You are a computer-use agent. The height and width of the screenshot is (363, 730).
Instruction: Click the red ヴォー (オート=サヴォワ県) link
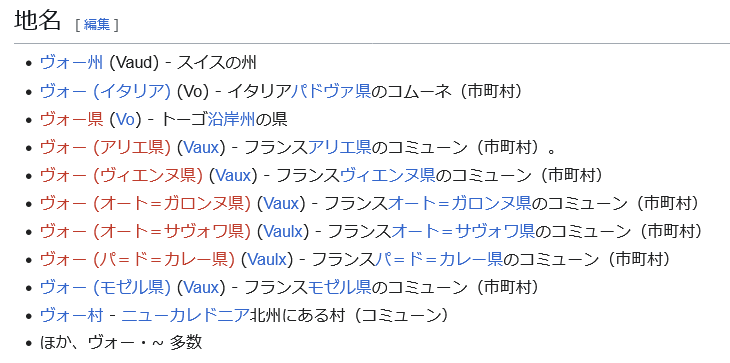point(145,231)
